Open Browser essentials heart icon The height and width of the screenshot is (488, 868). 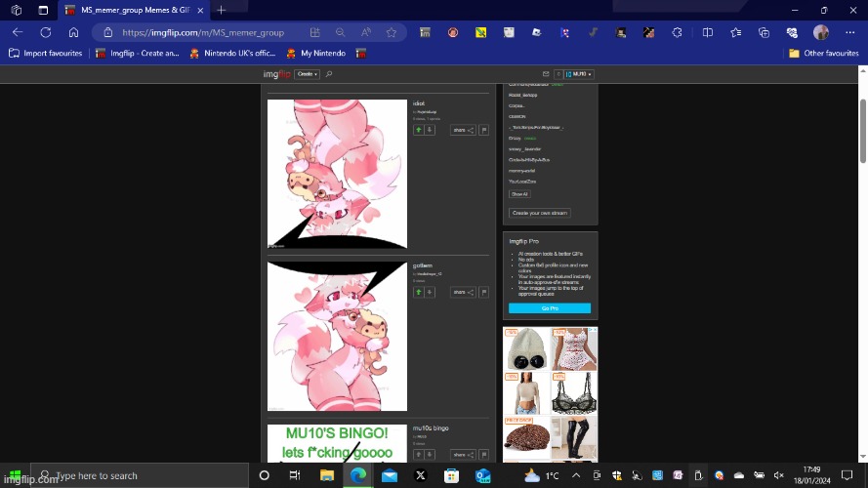tap(792, 32)
